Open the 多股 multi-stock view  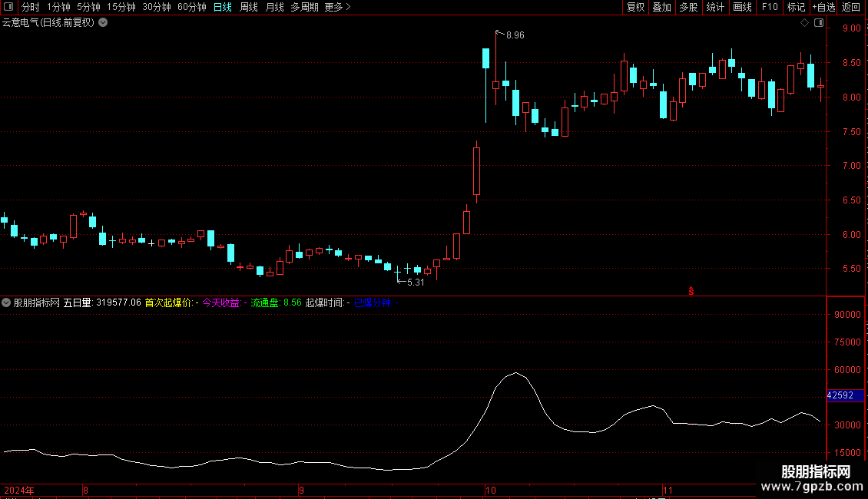(x=688, y=7)
